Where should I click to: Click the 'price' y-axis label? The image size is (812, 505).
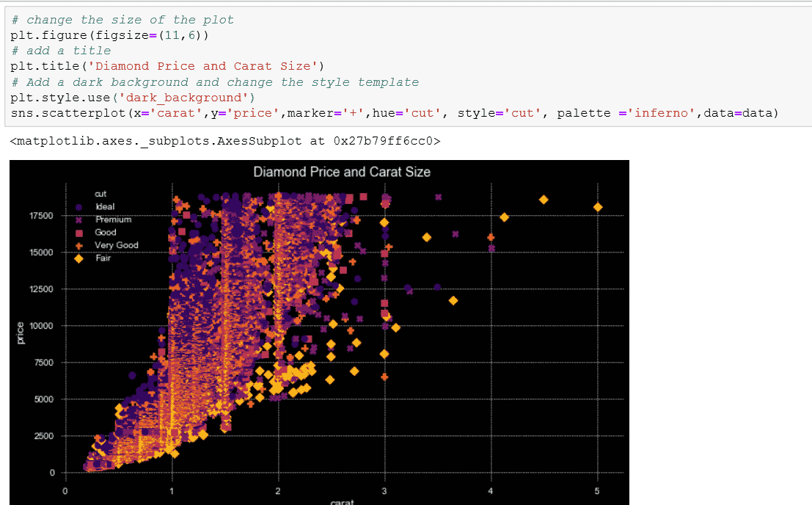[20, 333]
